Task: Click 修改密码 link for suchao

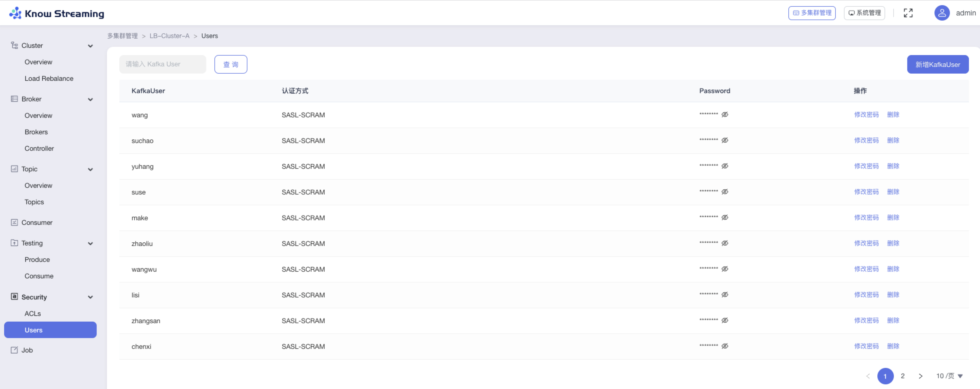Action: pyautogui.click(x=866, y=140)
